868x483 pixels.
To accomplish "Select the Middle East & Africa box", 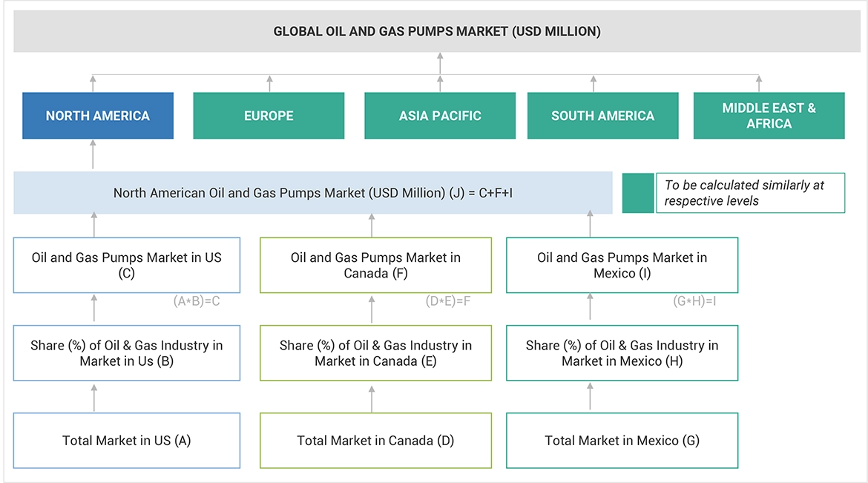I will 769,116.
